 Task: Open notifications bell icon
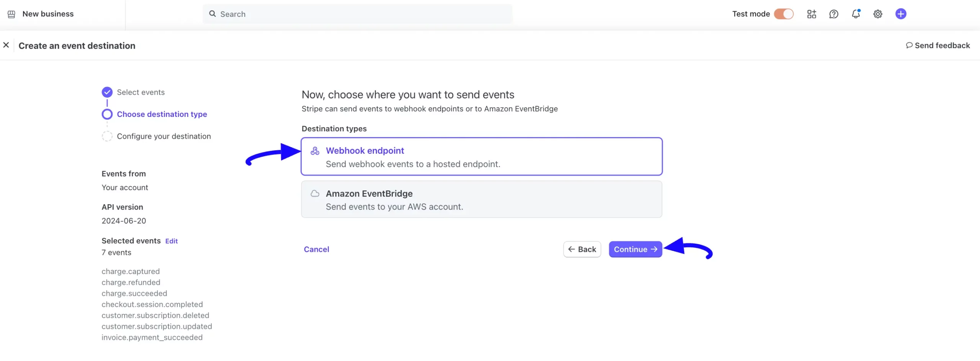click(x=856, y=14)
